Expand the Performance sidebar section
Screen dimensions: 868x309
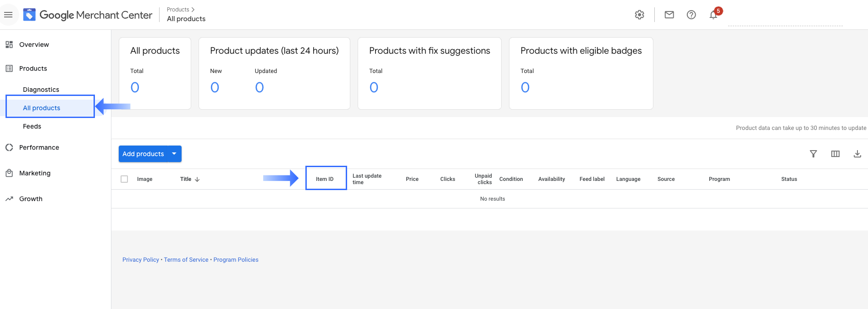pos(39,147)
